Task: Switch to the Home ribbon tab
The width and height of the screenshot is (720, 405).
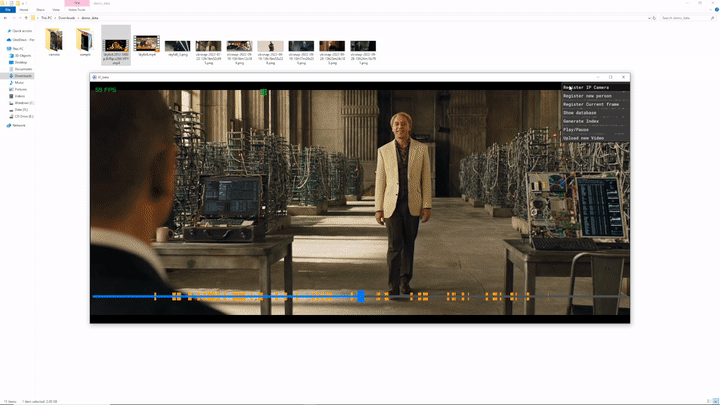Action: click(23, 10)
